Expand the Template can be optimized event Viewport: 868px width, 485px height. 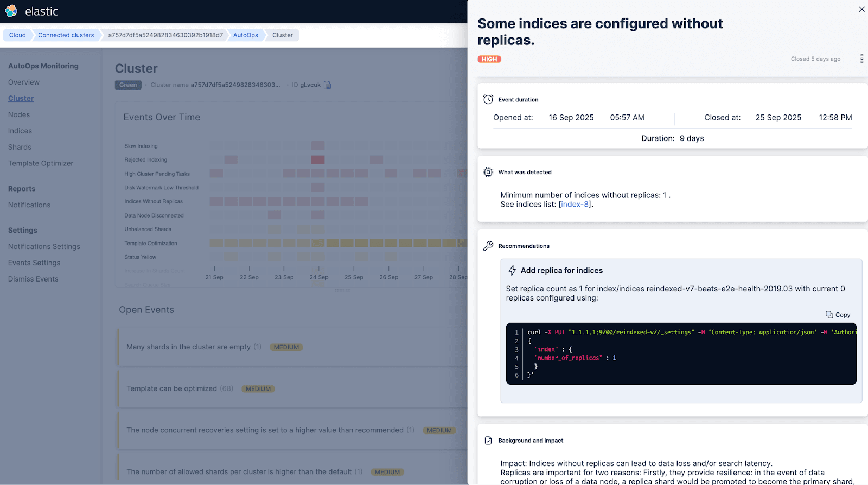(x=171, y=388)
